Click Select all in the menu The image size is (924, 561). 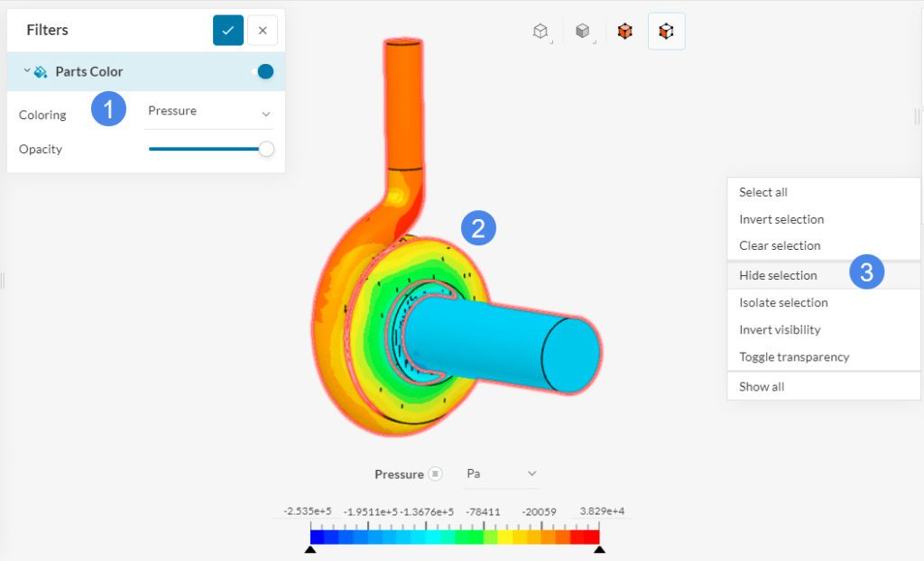[761, 192]
